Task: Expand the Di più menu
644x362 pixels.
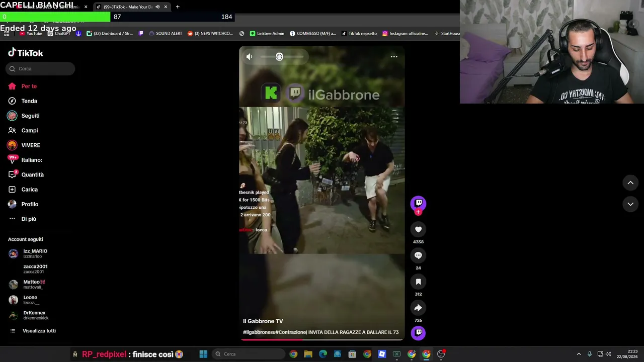Action: (22, 219)
